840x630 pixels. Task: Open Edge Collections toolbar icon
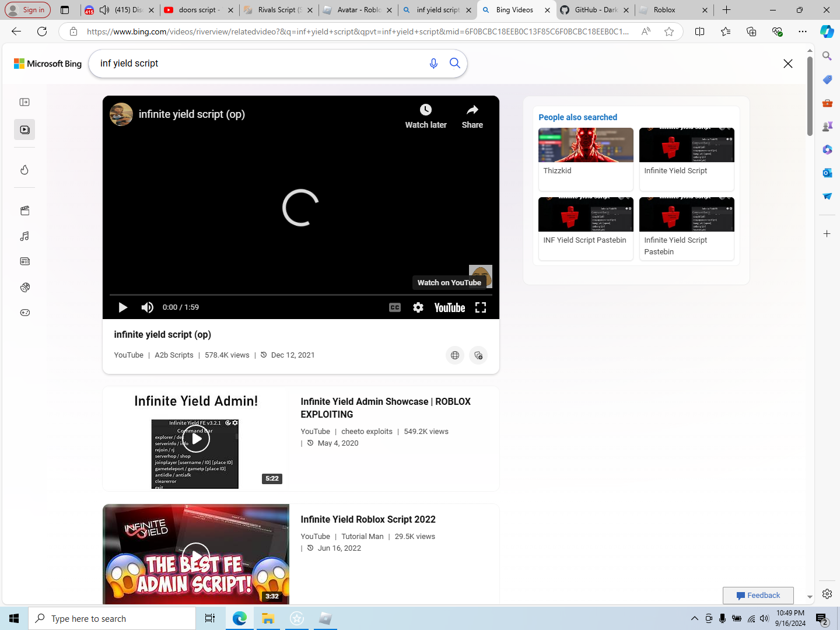click(751, 32)
